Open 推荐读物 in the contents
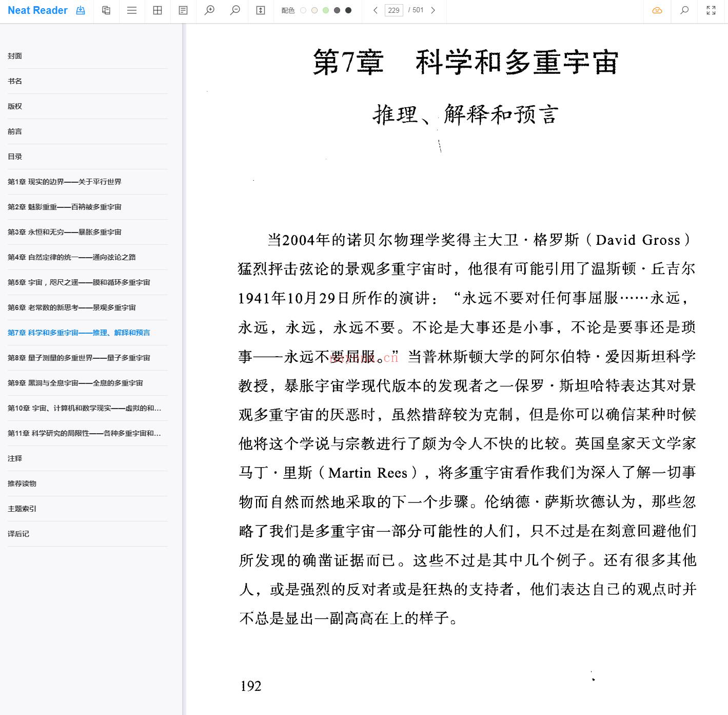The width and height of the screenshot is (728, 715). click(87, 484)
